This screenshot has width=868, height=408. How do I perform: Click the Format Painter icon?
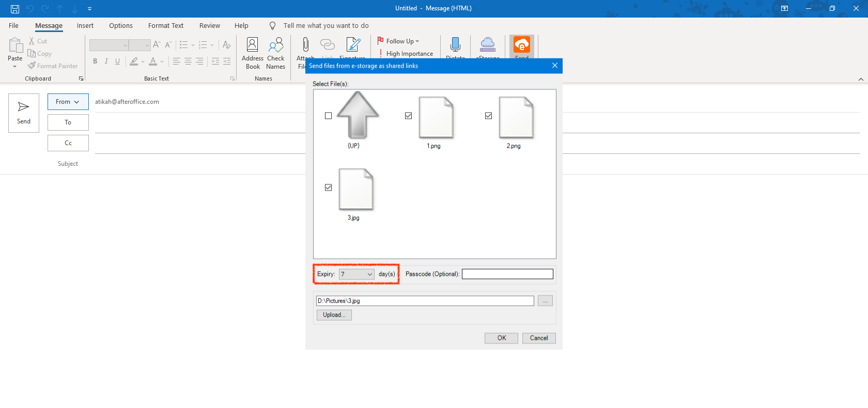tap(32, 66)
